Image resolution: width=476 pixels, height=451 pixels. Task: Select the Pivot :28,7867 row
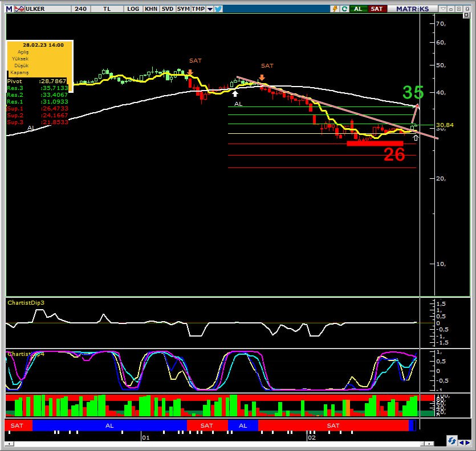36,81
